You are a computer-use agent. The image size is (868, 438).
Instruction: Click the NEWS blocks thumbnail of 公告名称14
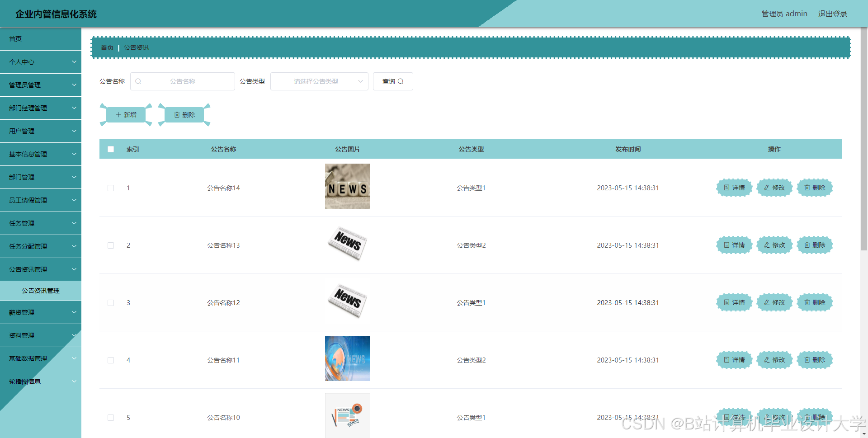(x=348, y=186)
